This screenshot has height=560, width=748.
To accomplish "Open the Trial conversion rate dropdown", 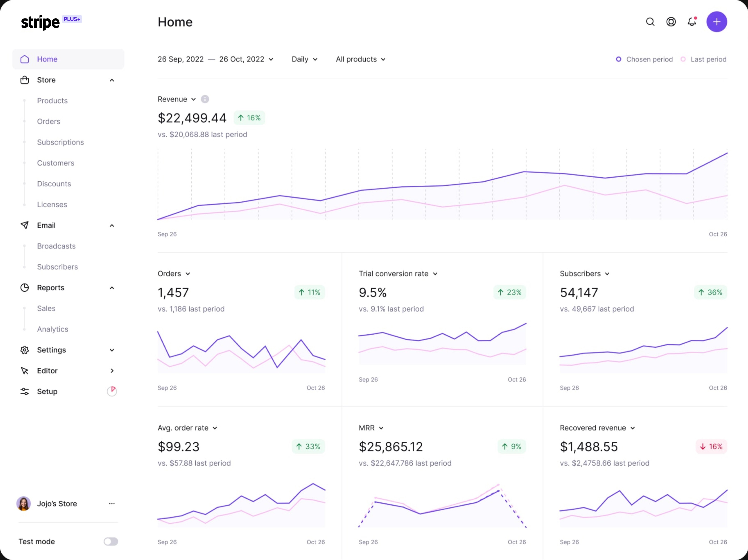I will [x=398, y=274].
